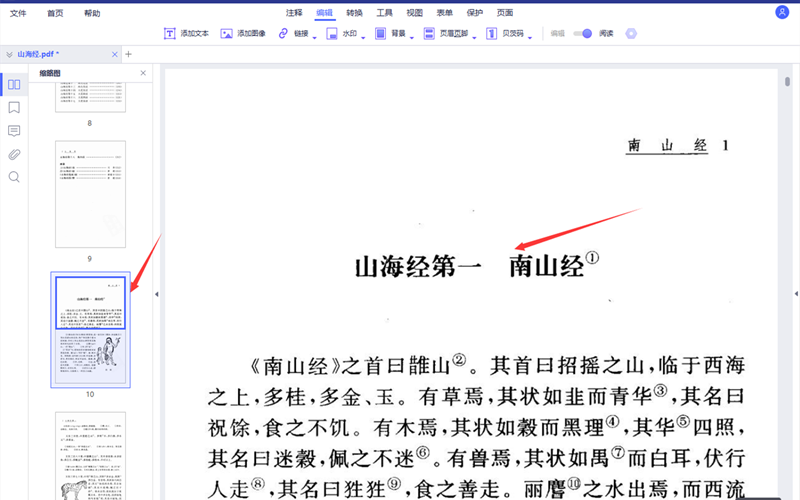Screen dimensions: 800x500
Task: Add a new document tab with plus
Action: point(128,54)
